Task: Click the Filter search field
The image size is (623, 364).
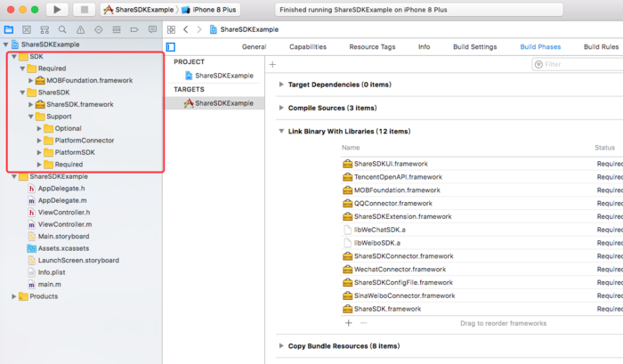Action: pyautogui.click(x=578, y=64)
